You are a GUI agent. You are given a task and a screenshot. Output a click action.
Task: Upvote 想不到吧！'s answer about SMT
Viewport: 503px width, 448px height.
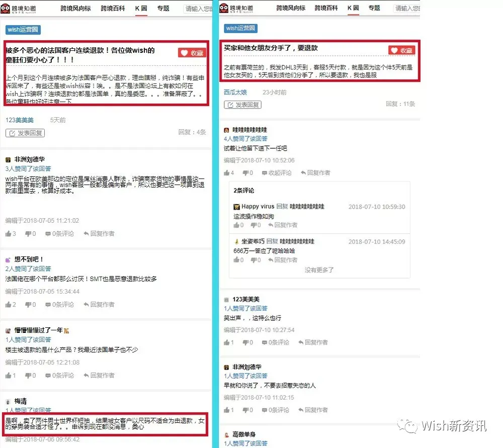[11, 304]
